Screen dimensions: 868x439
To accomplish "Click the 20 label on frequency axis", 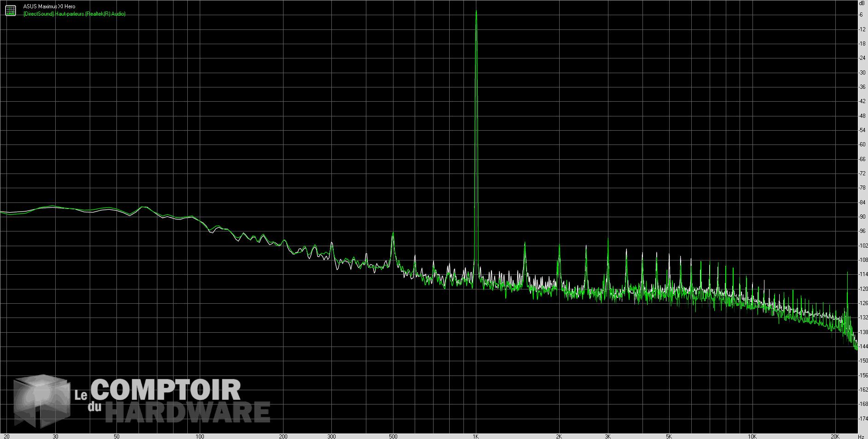I will tap(6, 436).
